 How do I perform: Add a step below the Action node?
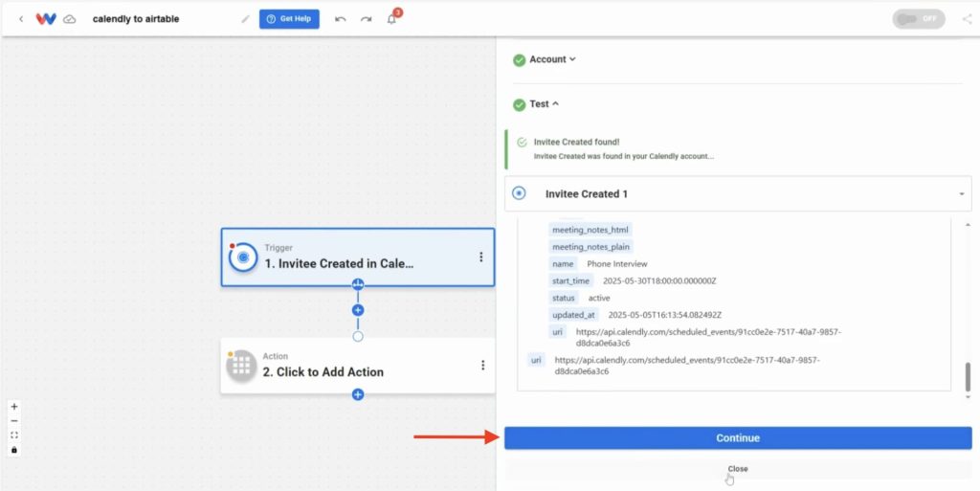coord(358,394)
